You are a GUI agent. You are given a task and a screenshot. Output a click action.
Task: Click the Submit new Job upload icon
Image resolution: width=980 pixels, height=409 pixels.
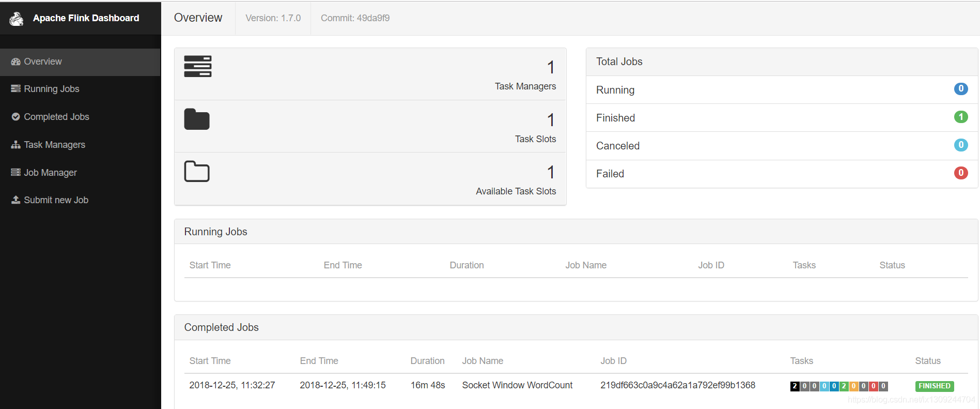[x=15, y=200]
